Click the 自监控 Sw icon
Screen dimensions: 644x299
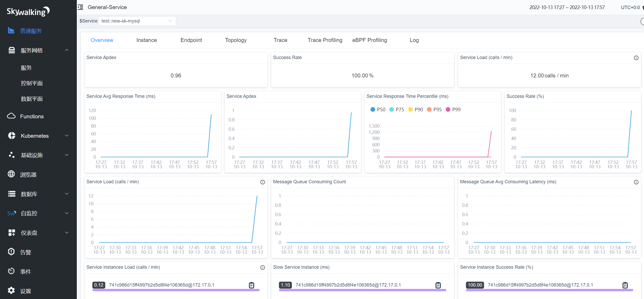12,213
